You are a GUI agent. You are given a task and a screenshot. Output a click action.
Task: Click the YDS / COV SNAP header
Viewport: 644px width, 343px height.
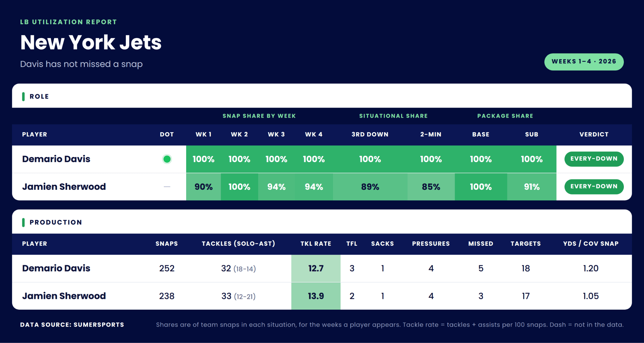pos(591,244)
